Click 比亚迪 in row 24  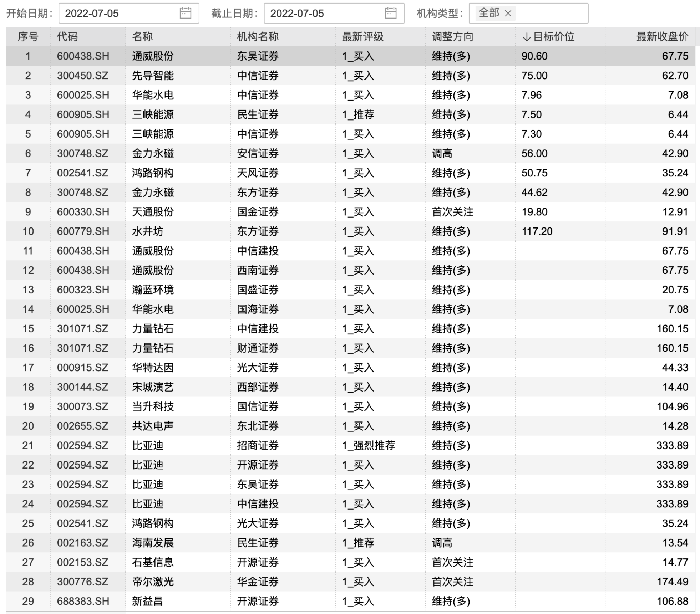point(148,504)
